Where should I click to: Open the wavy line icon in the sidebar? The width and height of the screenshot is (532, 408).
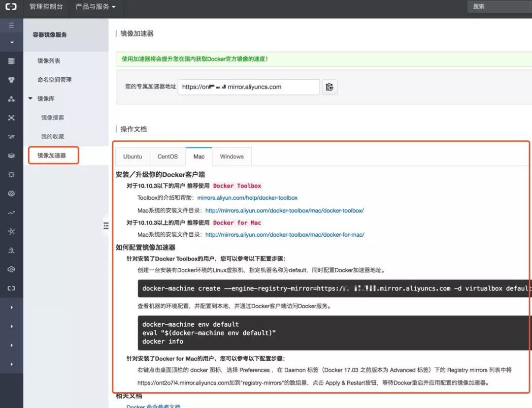point(11,137)
